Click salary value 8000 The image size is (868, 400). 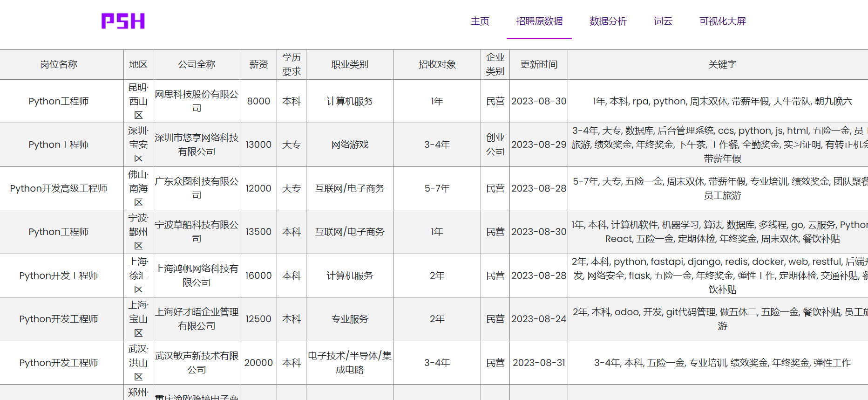point(258,101)
